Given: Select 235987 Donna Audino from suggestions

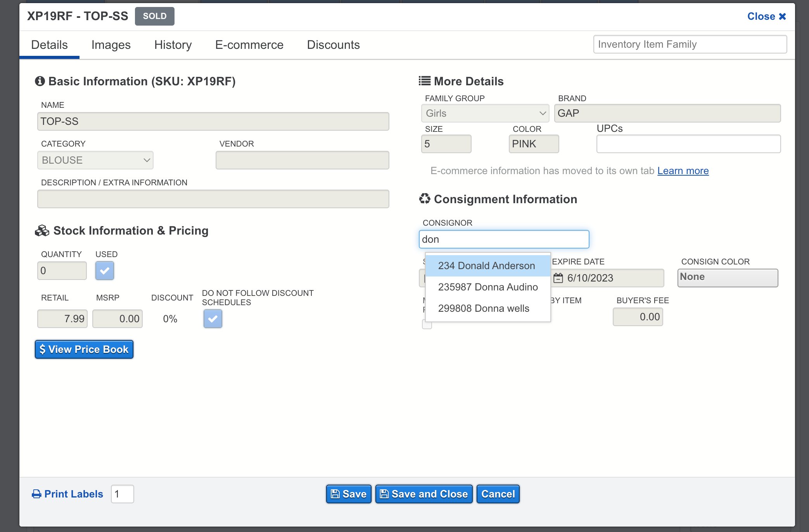Looking at the screenshot, I should [487, 287].
